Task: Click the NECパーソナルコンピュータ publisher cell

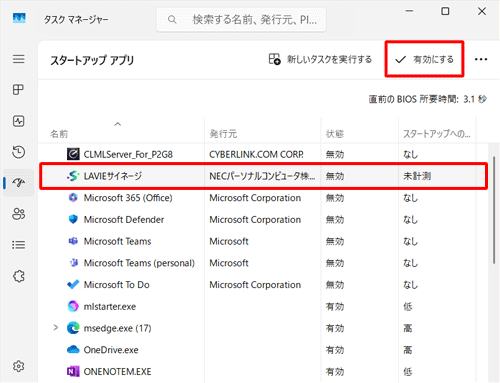Action: click(x=262, y=176)
